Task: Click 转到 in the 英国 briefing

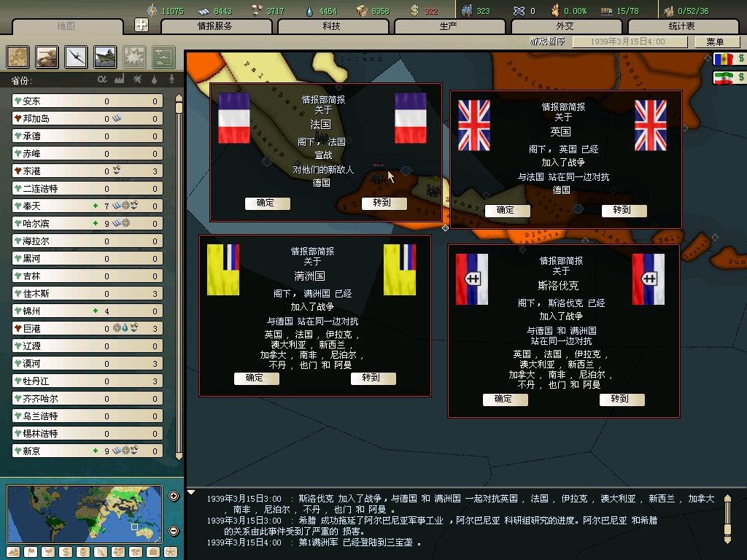Action: (624, 211)
